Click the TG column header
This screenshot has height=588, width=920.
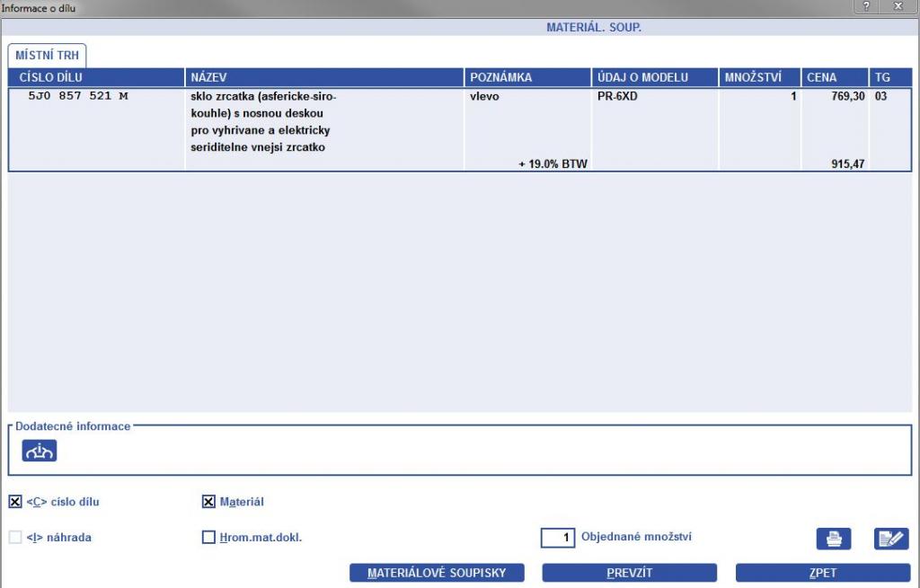(890, 77)
